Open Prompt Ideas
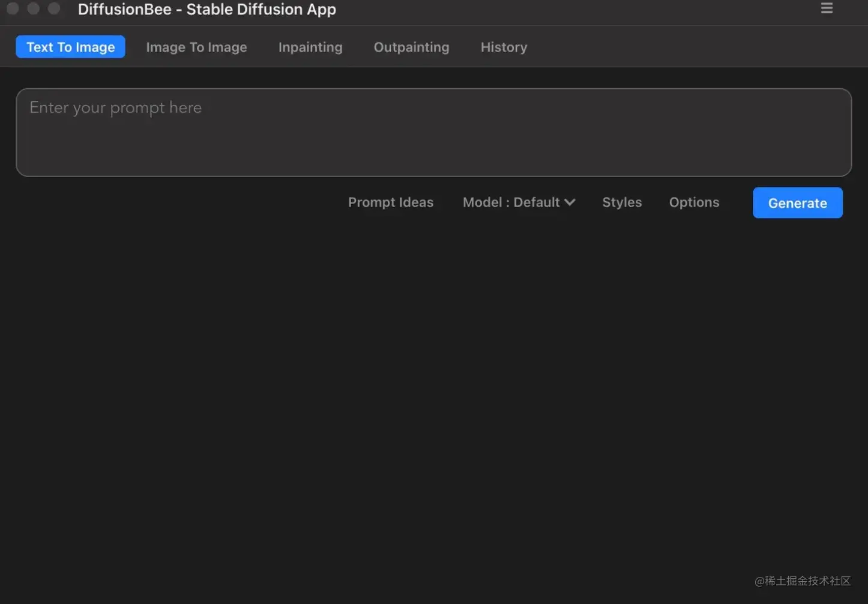 click(x=391, y=202)
